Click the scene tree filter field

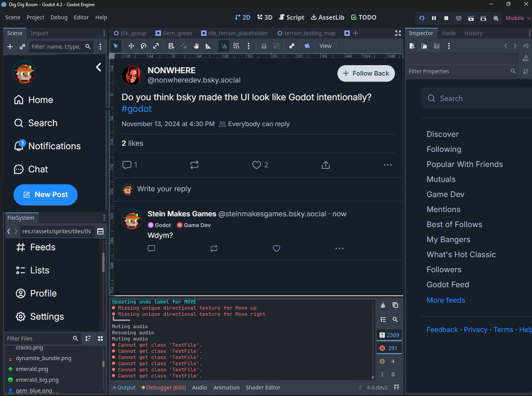[62, 47]
